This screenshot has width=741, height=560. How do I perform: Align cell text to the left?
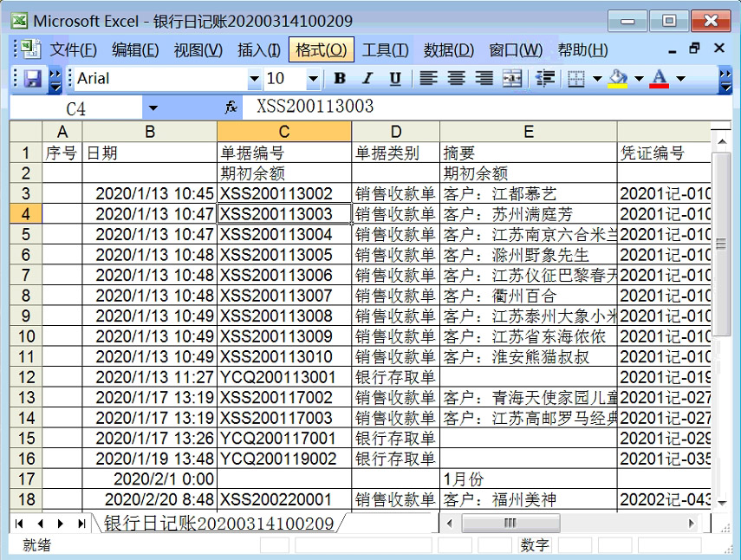(x=428, y=79)
